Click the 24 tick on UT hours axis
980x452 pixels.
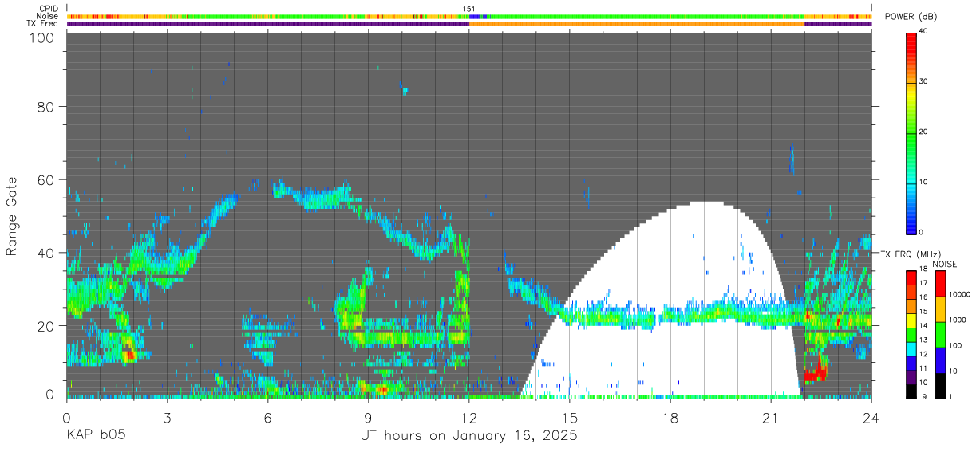click(x=871, y=417)
